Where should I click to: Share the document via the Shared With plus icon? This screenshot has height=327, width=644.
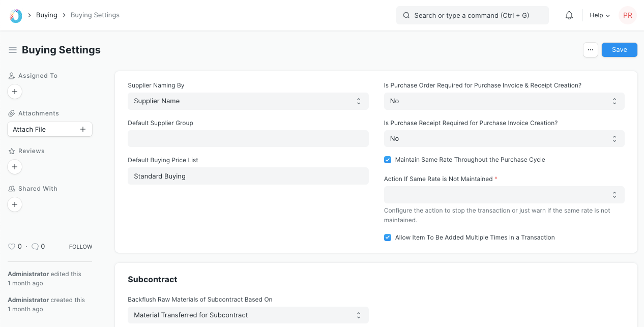pyautogui.click(x=14, y=204)
